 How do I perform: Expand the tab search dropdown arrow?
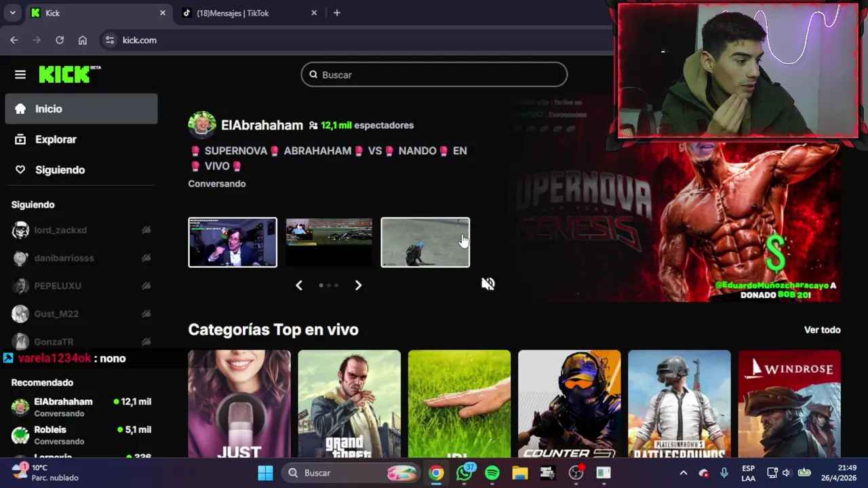(x=12, y=13)
